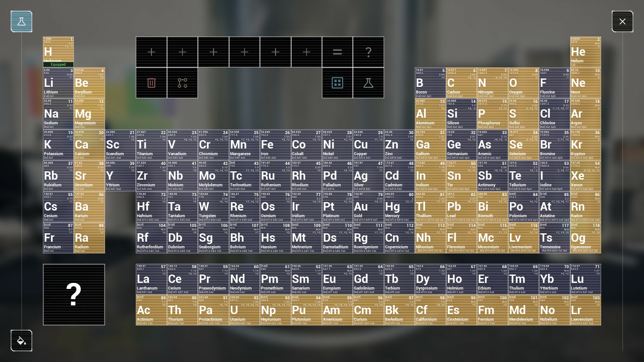This screenshot has height=362, width=644.
Task: Click the flask icon in the top-left corner
Action: click(x=21, y=21)
